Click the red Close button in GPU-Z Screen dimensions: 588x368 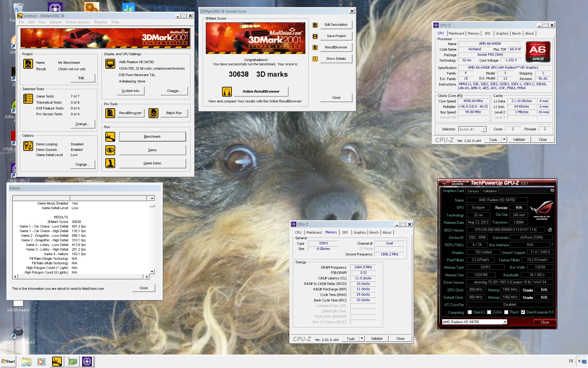tap(545, 322)
